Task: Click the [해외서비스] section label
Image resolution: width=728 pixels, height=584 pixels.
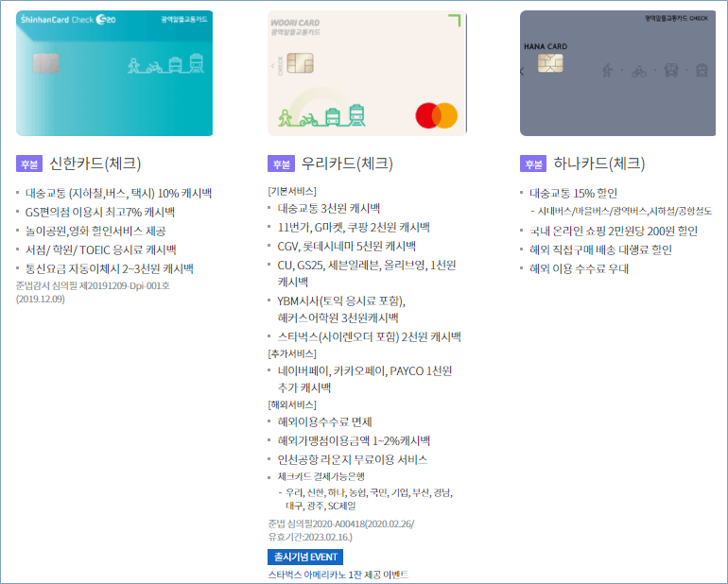Action: tap(292, 404)
